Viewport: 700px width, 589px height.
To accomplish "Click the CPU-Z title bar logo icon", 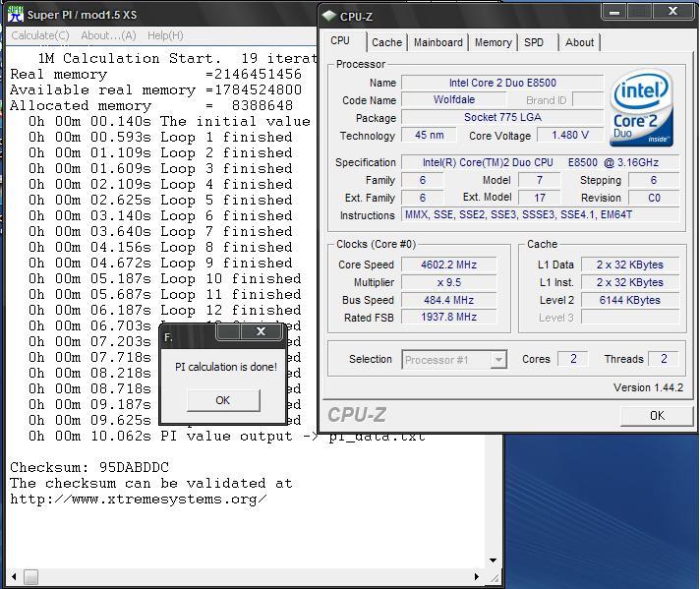I will pyautogui.click(x=329, y=16).
